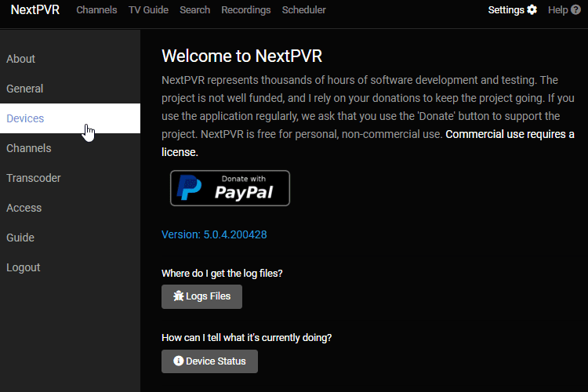
Task: Click the Version 5.0.4.200428 link
Action: tap(214, 234)
